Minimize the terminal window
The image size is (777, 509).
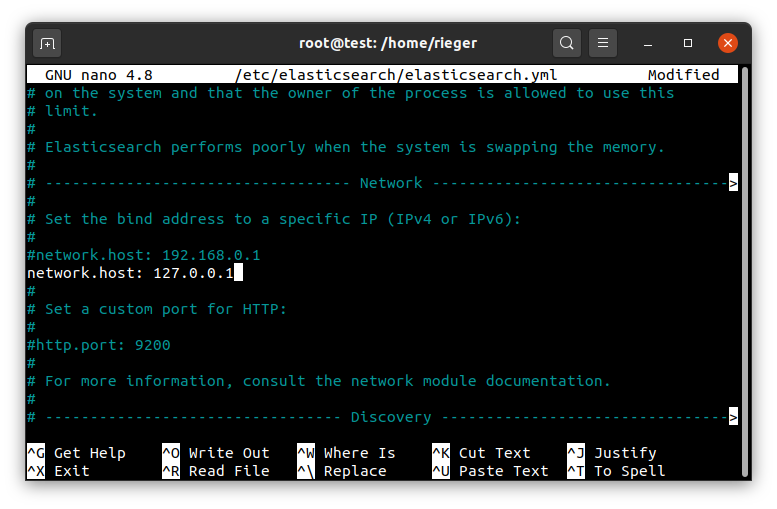(x=648, y=44)
